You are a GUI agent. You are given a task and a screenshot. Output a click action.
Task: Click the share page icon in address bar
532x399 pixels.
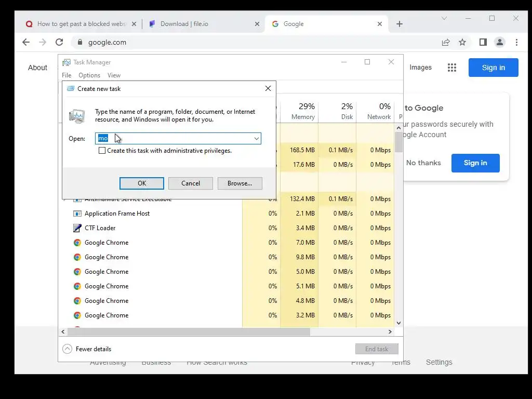pos(445,42)
